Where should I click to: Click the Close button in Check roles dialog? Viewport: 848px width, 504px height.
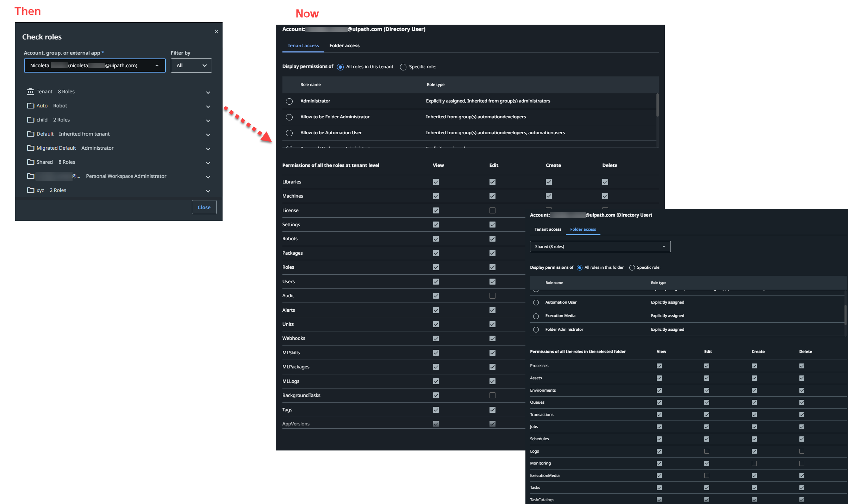(x=204, y=207)
